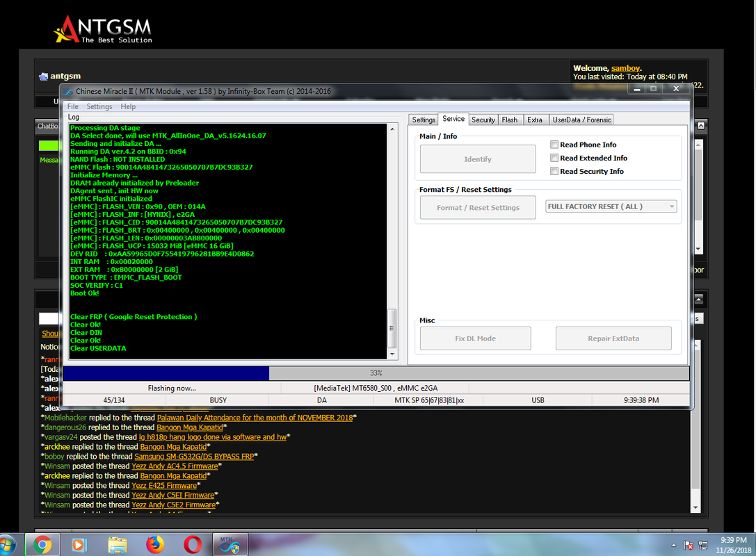Click the log panel scrollbar thumb
The width and height of the screenshot is (756, 556).
[x=392, y=328]
